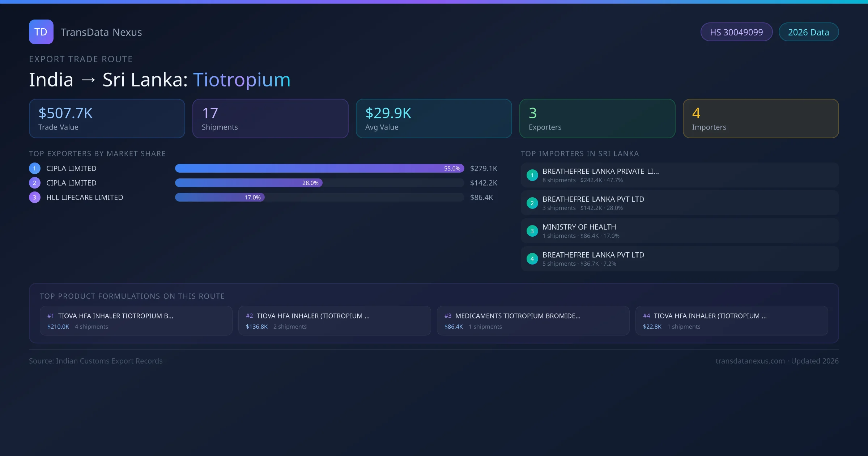
Task: Open the 17 Shipments card
Action: [271, 119]
